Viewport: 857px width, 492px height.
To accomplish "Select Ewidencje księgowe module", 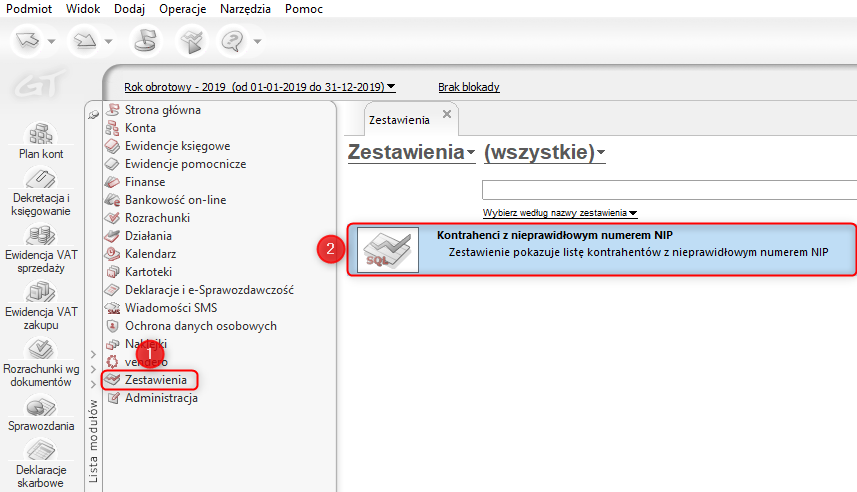I will tap(178, 146).
